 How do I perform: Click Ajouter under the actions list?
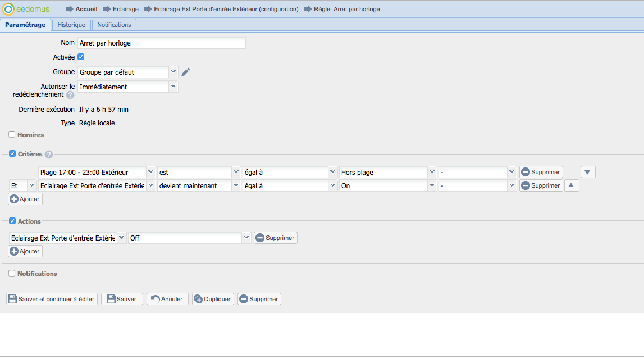point(25,251)
